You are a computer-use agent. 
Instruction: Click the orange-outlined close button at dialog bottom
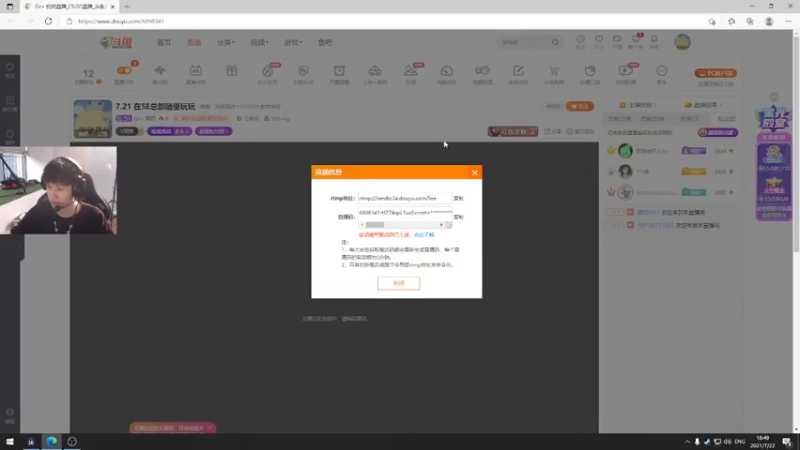tap(398, 283)
